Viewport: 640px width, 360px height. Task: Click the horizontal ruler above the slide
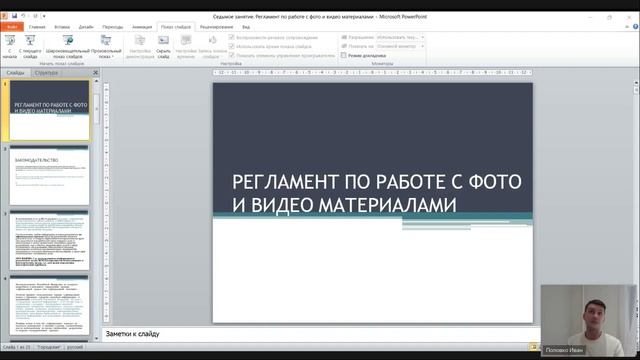click(x=373, y=72)
